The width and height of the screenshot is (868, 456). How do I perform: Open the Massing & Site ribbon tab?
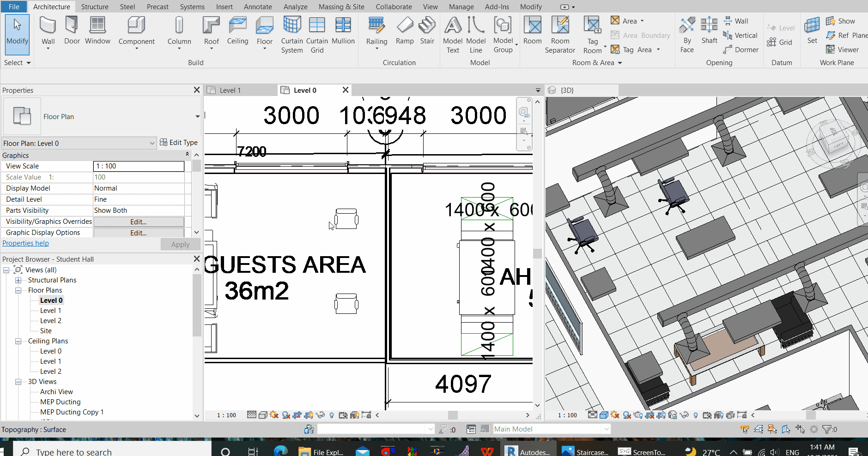pyautogui.click(x=341, y=6)
